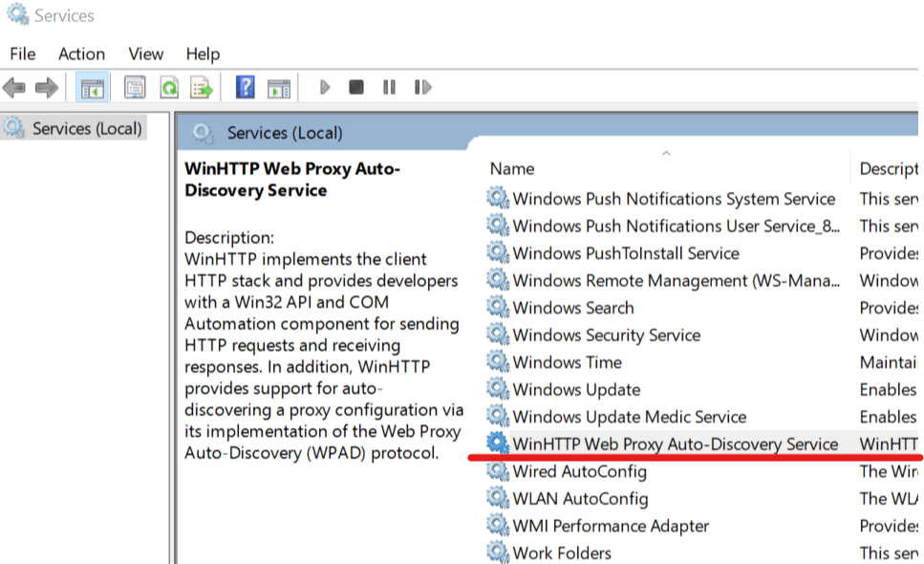The width and height of the screenshot is (924, 564).
Task: Open the Properties toolbar icon
Action: 135,88
